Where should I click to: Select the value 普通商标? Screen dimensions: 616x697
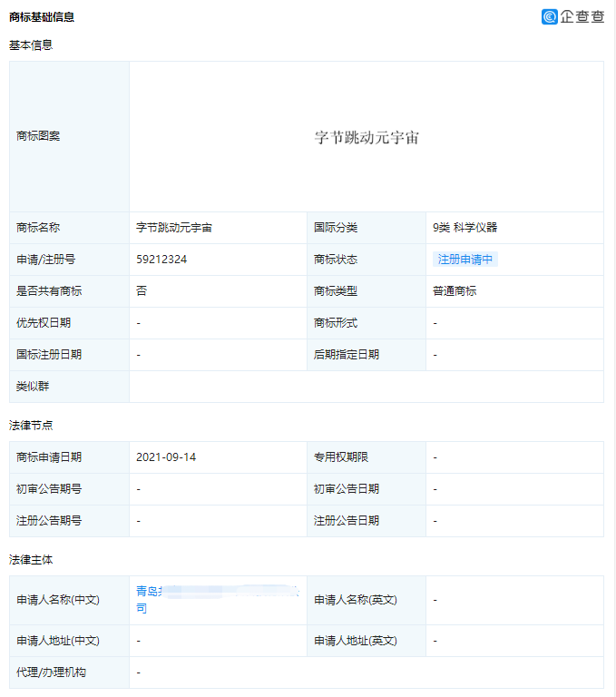(455, 291)
